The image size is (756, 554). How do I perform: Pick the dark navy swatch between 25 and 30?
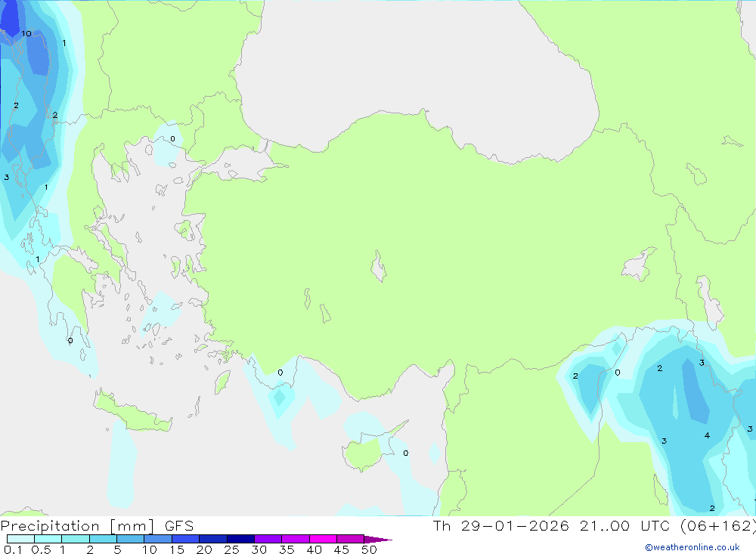click(x=240, y=539)
